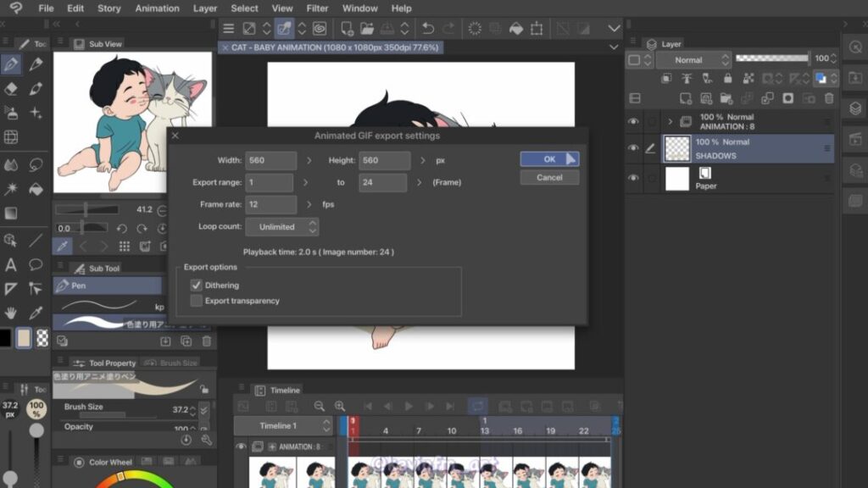This screenshot has height=488, width=868.
Task: Click the delete layer trash icon
Action: 829,98
